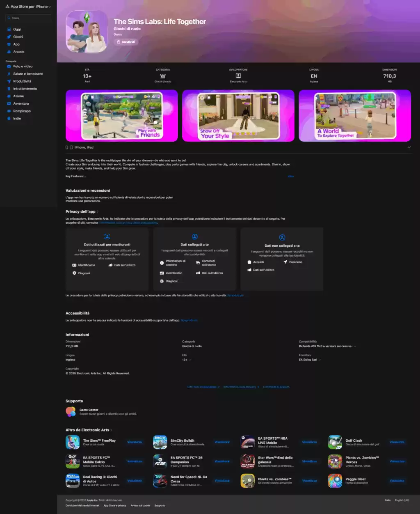This screenshot has width=420, height=514.
Task: Open the Play with Friends screenshot
Action: pos(122,116)
